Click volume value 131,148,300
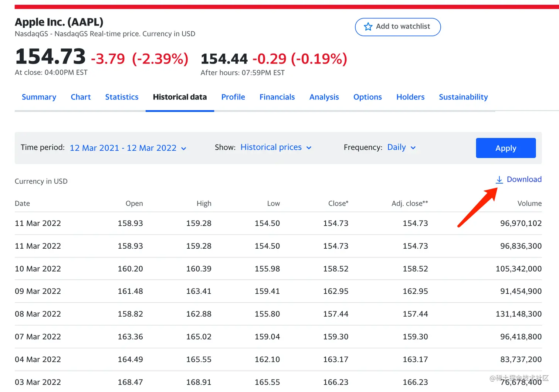Image resolution: width=559 pixels, height=392 pixels. coord(518,314)
